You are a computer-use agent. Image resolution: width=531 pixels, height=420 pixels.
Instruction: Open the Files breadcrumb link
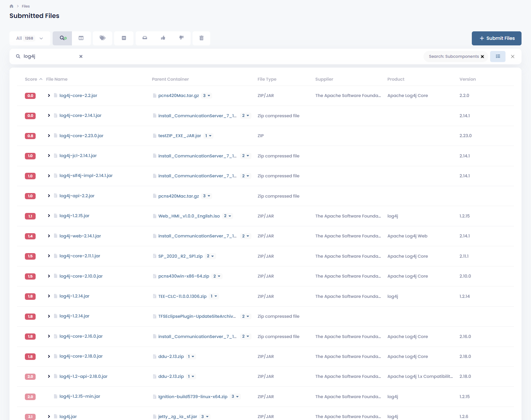26,6
